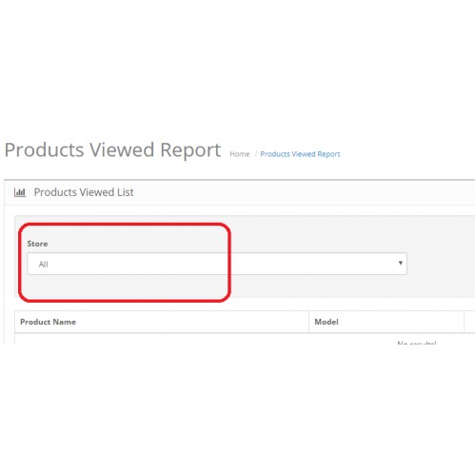The width and height of the screenshot is (476, 476).
Task: Click the partially visible No results message
Action: [x=417, y=344]
